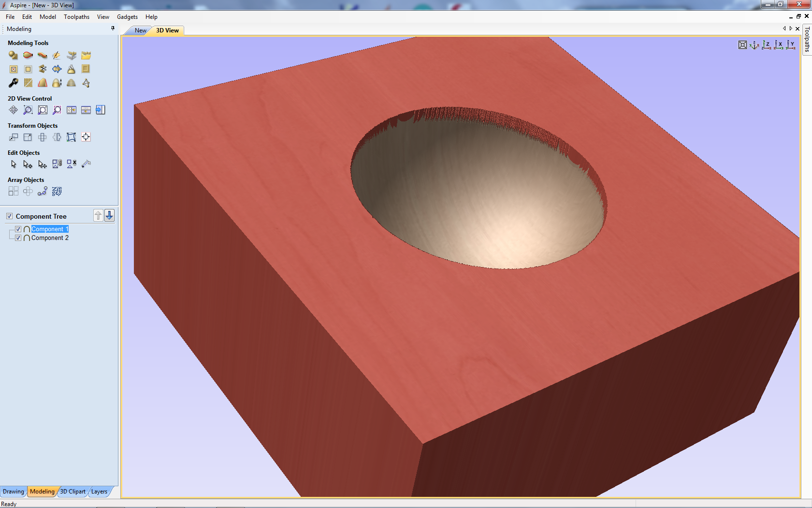Open the Import Component folder icon

(x=86, y=56)
